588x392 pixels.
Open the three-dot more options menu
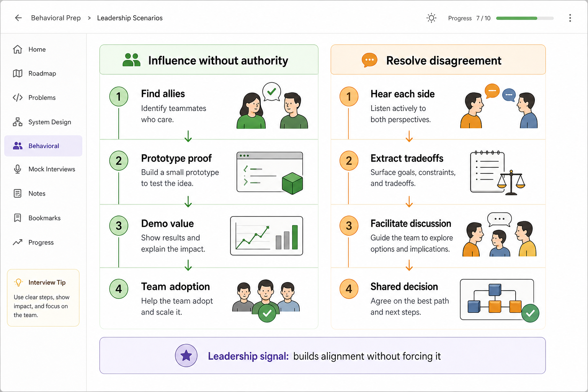(x=570, y=18)
